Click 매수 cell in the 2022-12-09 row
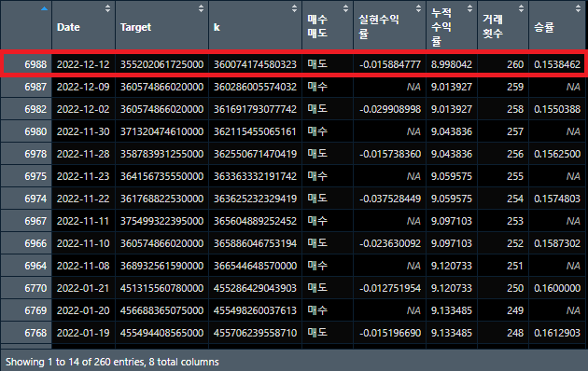 click(317, 87)
